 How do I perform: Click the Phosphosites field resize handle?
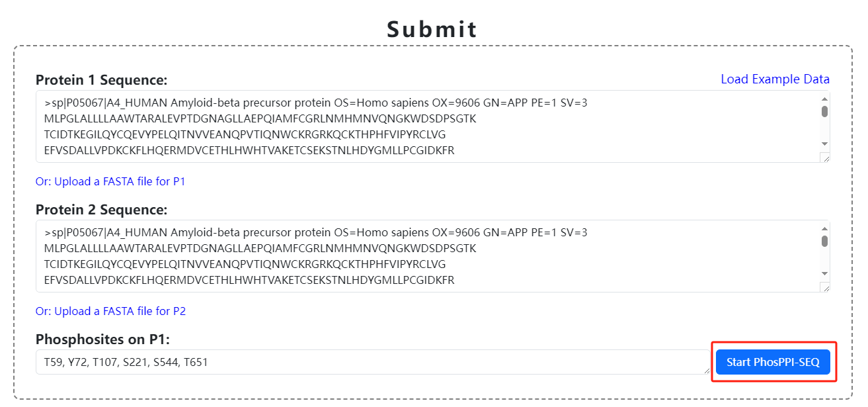click(x=707, y=370)
